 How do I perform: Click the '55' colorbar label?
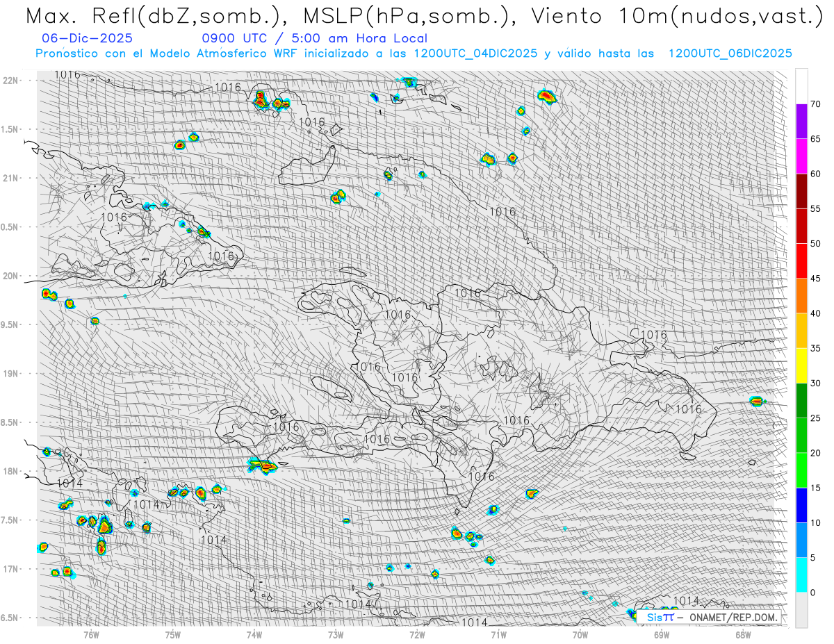point(815,208)
